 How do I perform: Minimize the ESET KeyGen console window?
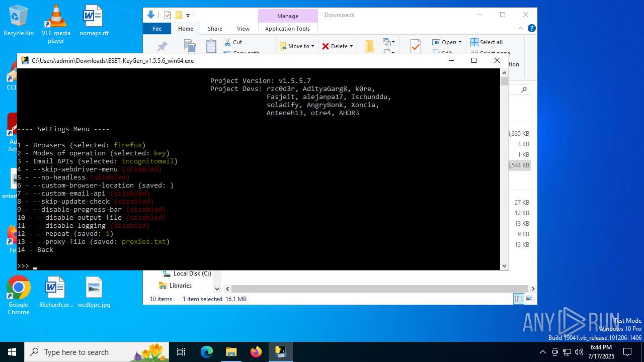(451, 60)
